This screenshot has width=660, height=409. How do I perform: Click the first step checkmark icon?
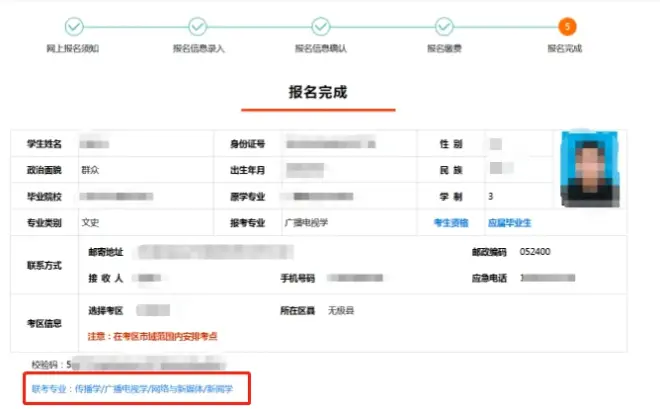(x=73, y=26)
